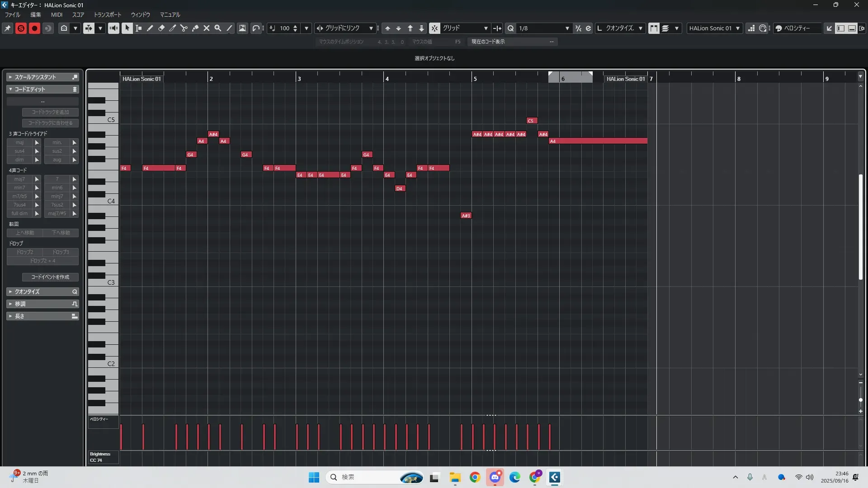The height and width of the screenshot is (488, 868).
Task: Select the Scissors split tool
Action: (184, 28)
